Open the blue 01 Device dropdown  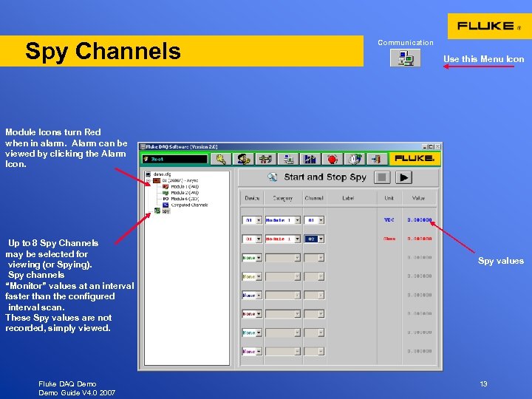(x=259, y=220)
